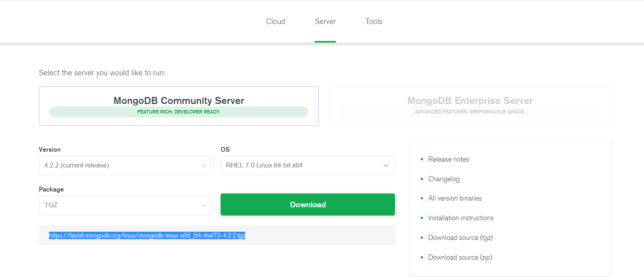Click Download source (zip) link
Screen dimensions: 644x277
(x=460, y=257)
